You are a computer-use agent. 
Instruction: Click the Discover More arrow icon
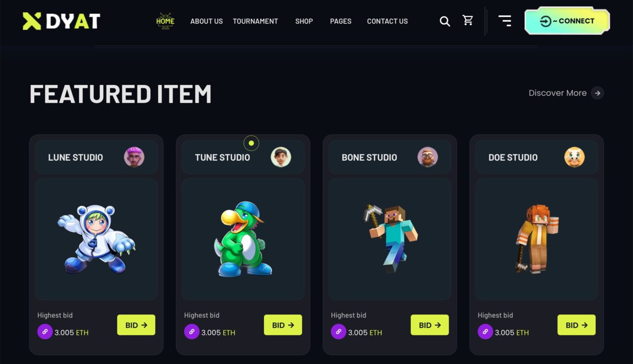(x=597, y=93)
